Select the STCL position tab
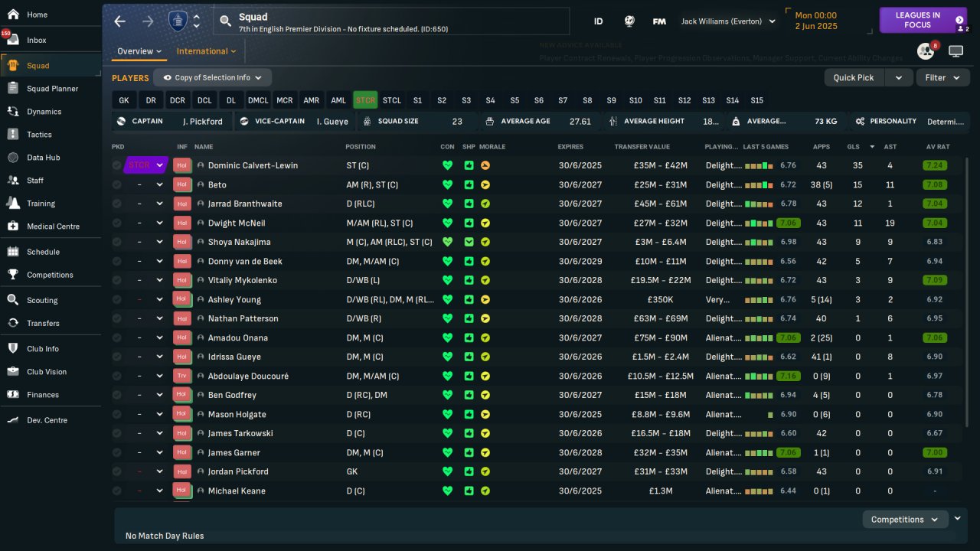This screenshot has width=980, height=551. [x=391, y=100]
